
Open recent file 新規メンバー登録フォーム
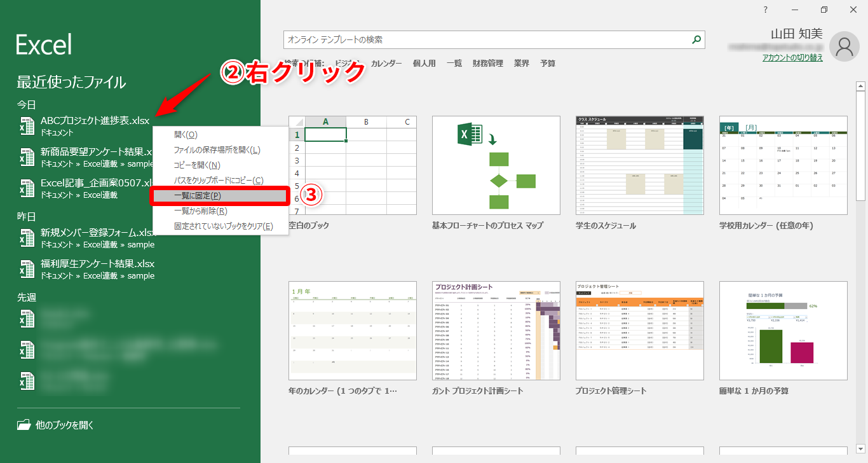coord(97,232)
